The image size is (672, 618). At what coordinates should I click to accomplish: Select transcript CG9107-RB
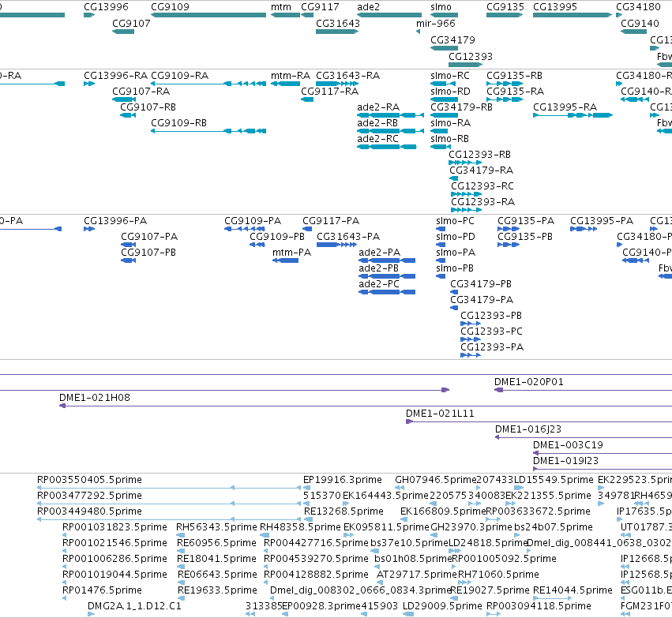(x=128, y=115)
